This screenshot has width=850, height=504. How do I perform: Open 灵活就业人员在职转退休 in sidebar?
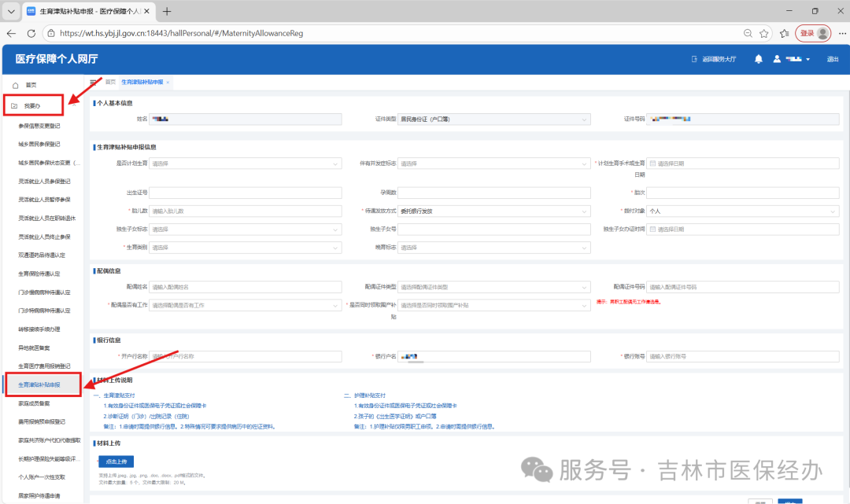point(46,218)
